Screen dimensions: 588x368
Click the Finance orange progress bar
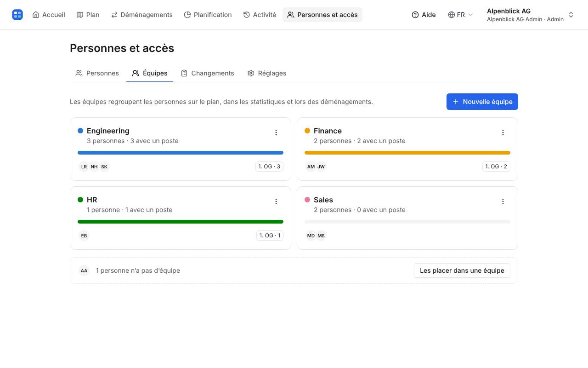coord(407,153)
